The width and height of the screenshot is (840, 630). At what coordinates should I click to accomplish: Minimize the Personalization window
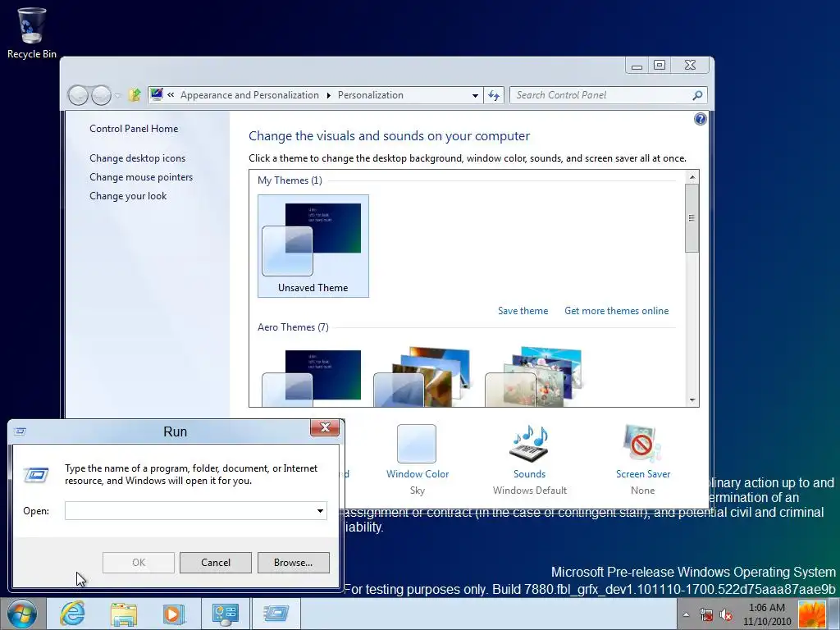click(x=637, y=66)
